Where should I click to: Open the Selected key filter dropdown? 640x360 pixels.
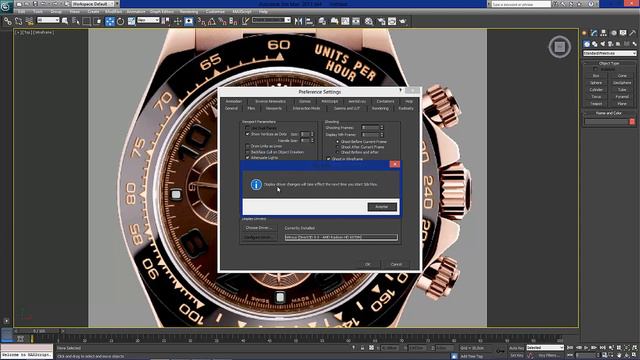tap(545, 348)
